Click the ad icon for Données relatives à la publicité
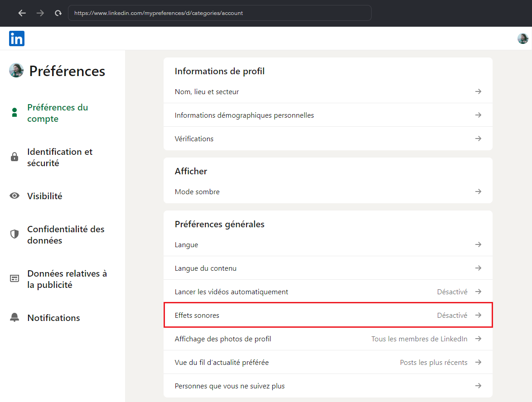Image resolution: width=532 pixels, height=402 pixels. (x=15, y=279)
